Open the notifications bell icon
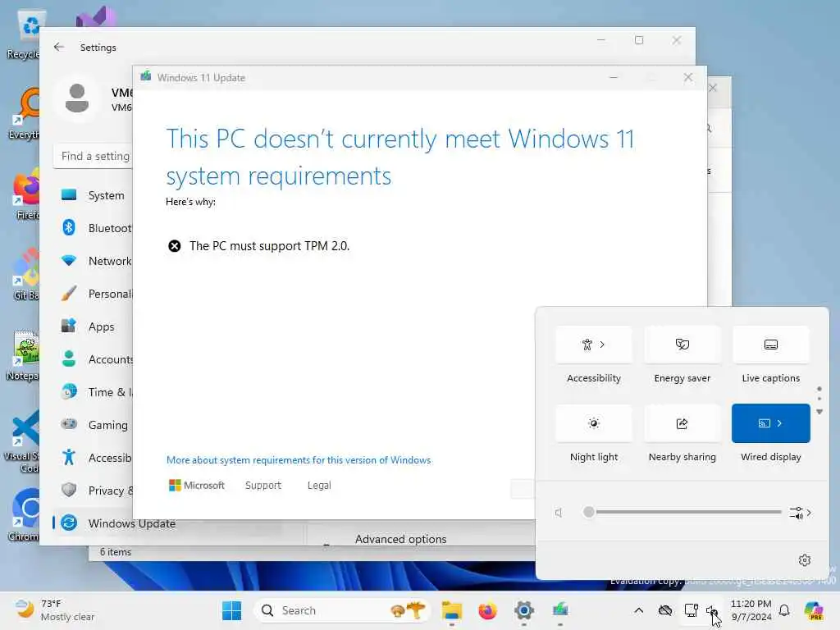This screenshot has height=630, width=840. pos(784,610)
